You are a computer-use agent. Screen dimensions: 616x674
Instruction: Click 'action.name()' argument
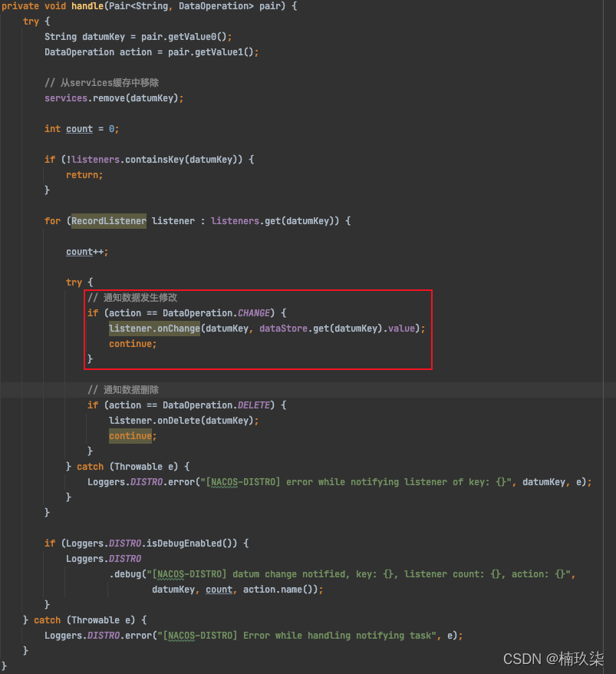click(280, 590)
